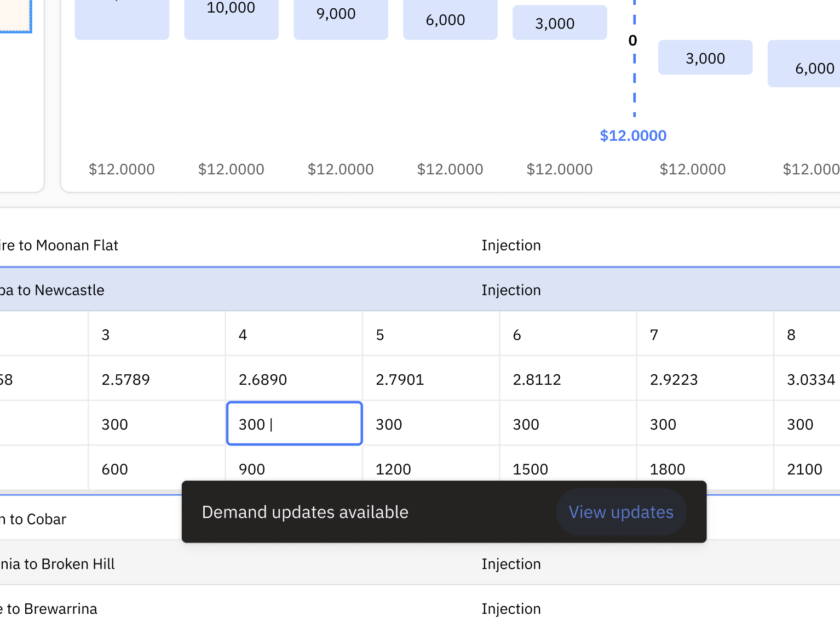This screenshot has width=840, height=628.
Task: Click the highlighted blue $12.0000 price label
Action: click(x=633, y=135)
